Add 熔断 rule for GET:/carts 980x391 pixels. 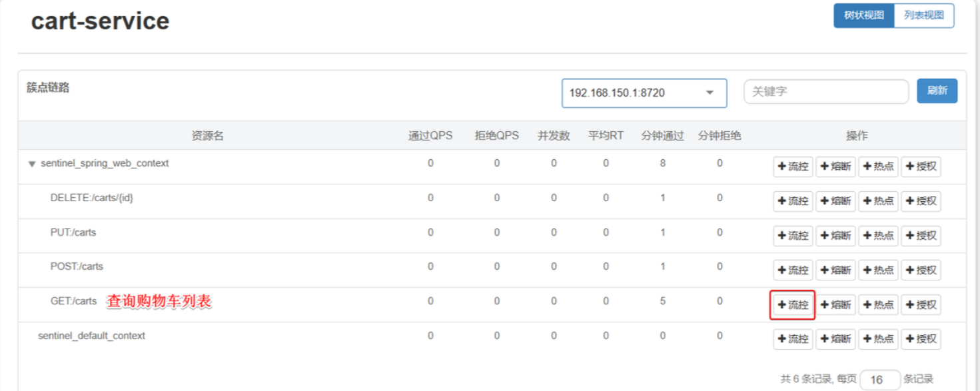pos(835,305)
